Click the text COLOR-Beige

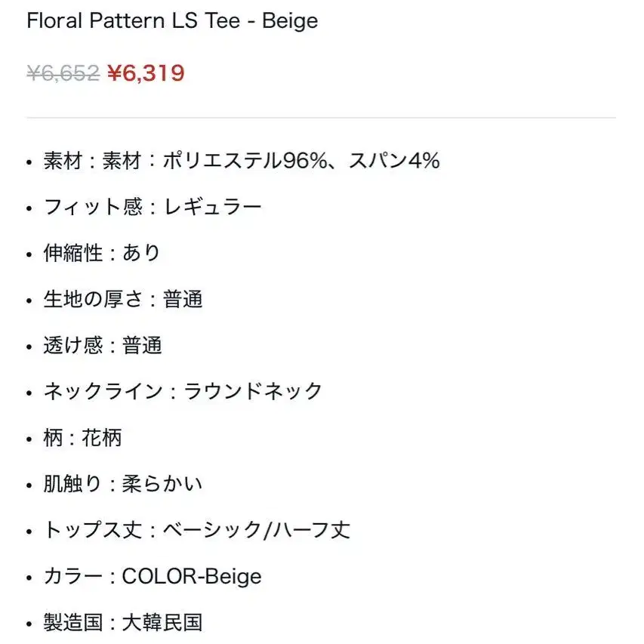tap(192, 576)
